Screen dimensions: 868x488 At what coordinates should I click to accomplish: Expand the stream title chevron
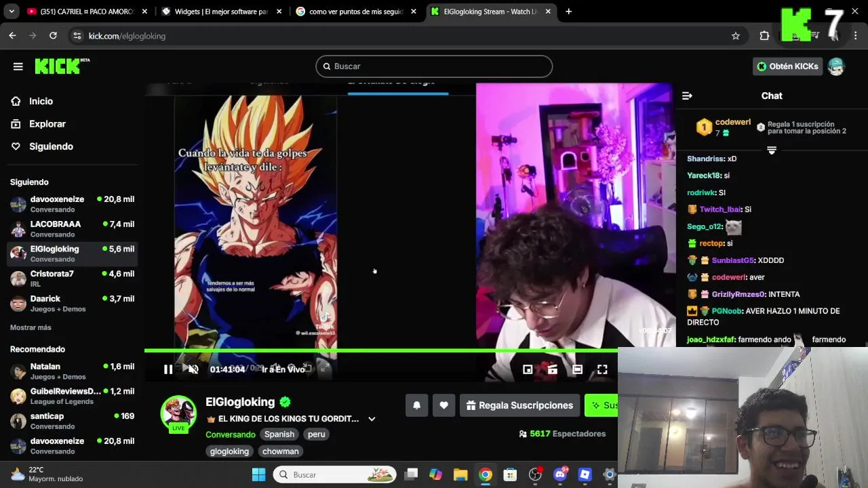[x=372, y=419]
